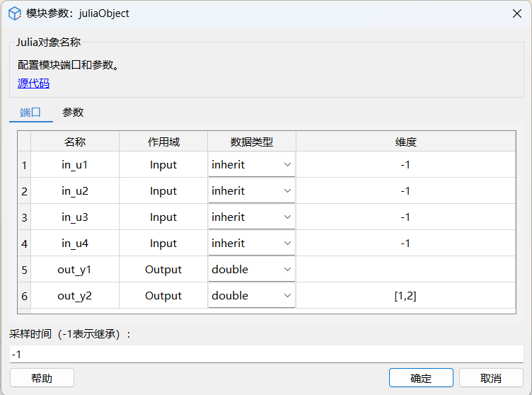Switch to the 参数 tab
This screenshot has width=532, height=395.
point(73,112)
